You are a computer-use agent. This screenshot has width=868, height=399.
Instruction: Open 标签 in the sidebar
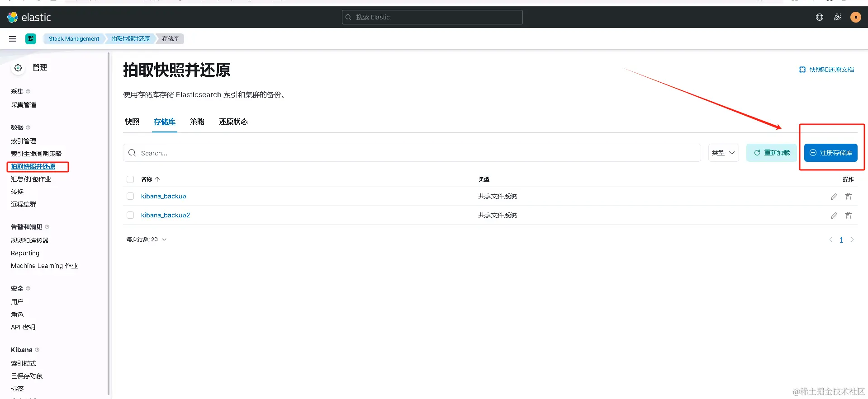(17, 389)
